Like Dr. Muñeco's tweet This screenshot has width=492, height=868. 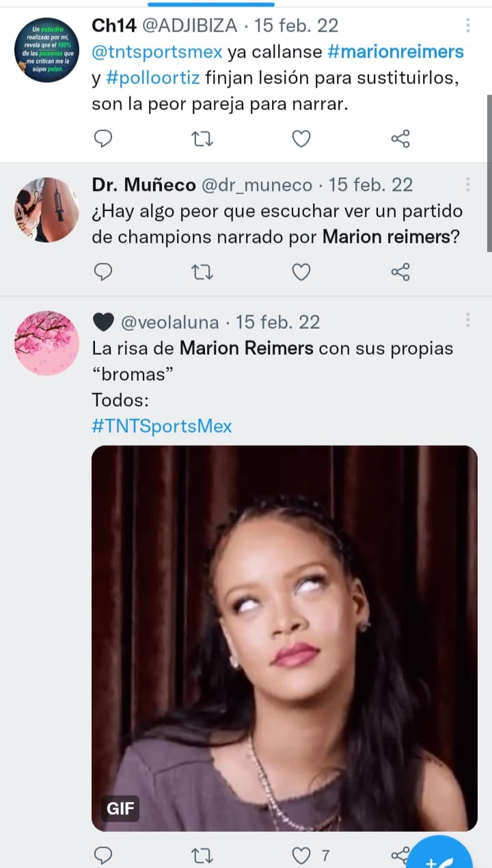coord(301,272)
